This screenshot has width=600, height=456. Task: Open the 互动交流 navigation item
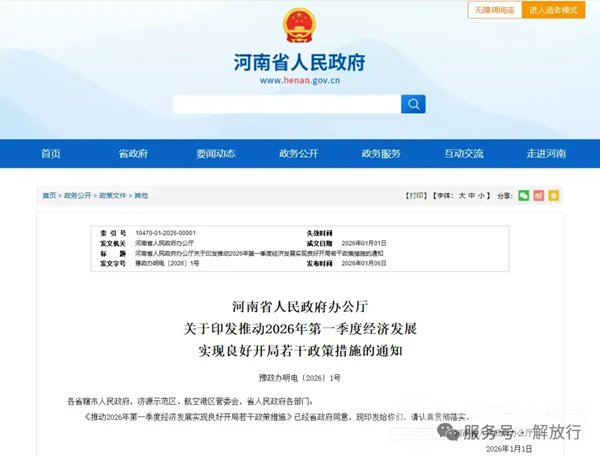click(x=464, y=154)
